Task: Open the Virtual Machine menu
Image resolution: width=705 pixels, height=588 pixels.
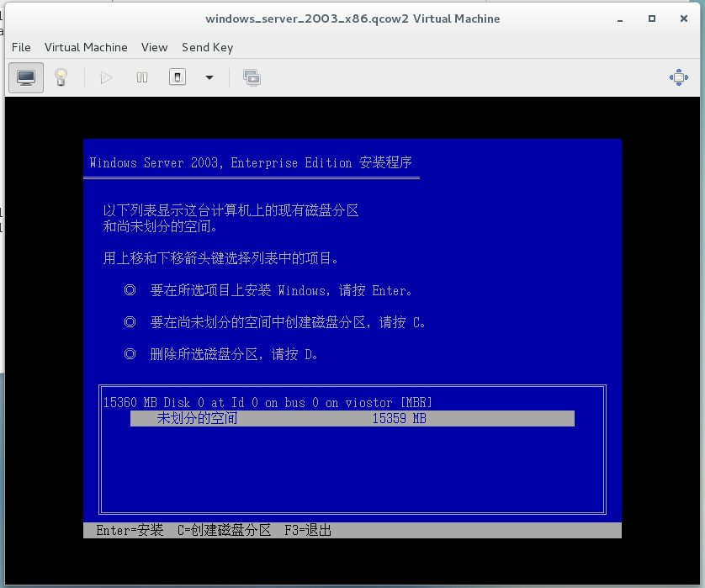Action: [86, 47]
